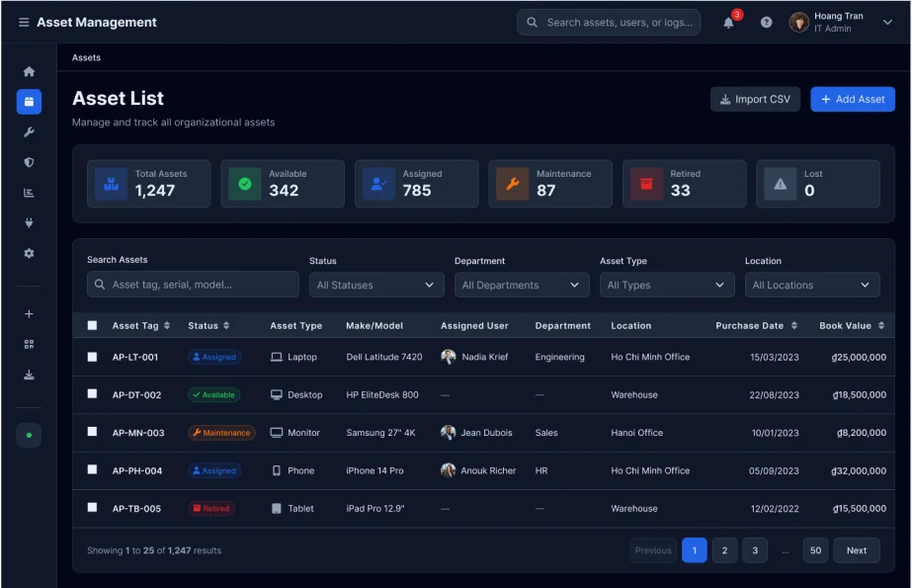
Task: Click the Assigned user card icon
Action: (378, 184)
